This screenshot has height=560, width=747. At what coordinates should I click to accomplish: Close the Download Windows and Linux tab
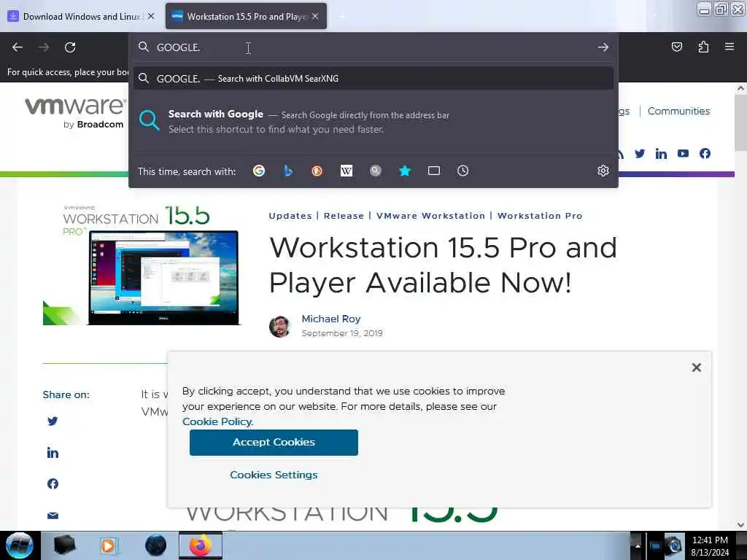[x=151, y=16]
